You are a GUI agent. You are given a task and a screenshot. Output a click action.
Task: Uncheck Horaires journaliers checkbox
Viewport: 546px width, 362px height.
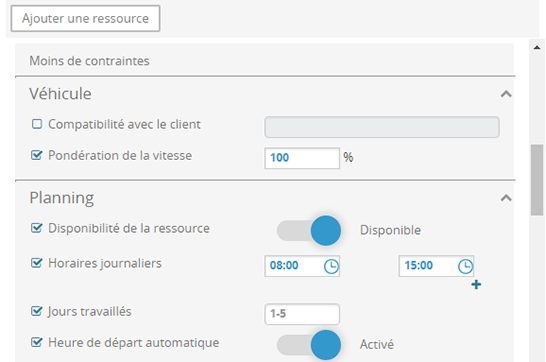click(x=37, y=263)
